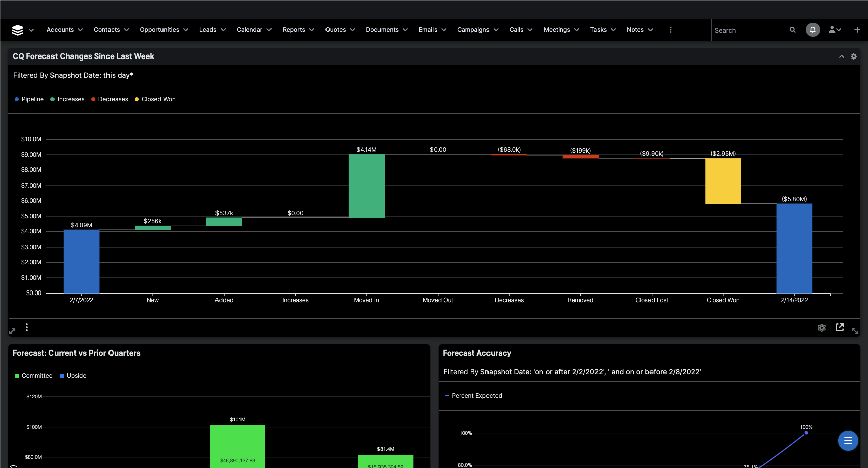Click the Forecast: Current vs Prior Quarters title

(77, 353)
